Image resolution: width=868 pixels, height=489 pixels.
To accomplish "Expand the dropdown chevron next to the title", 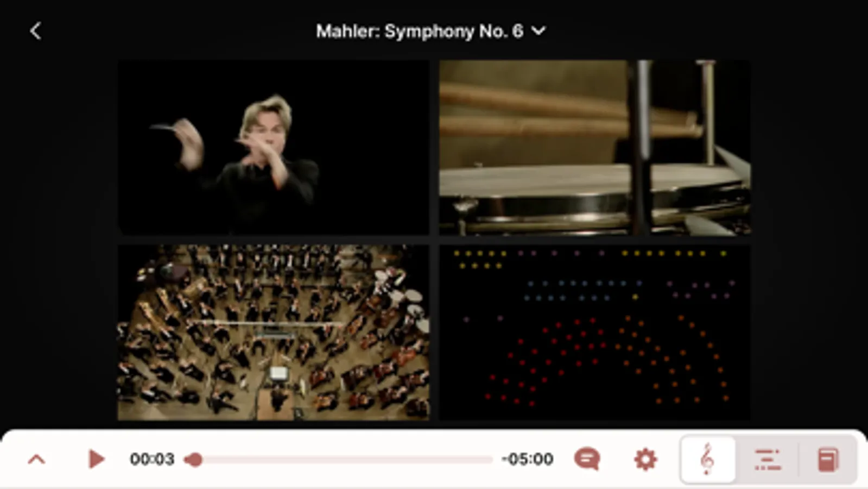I will point(538,31).
